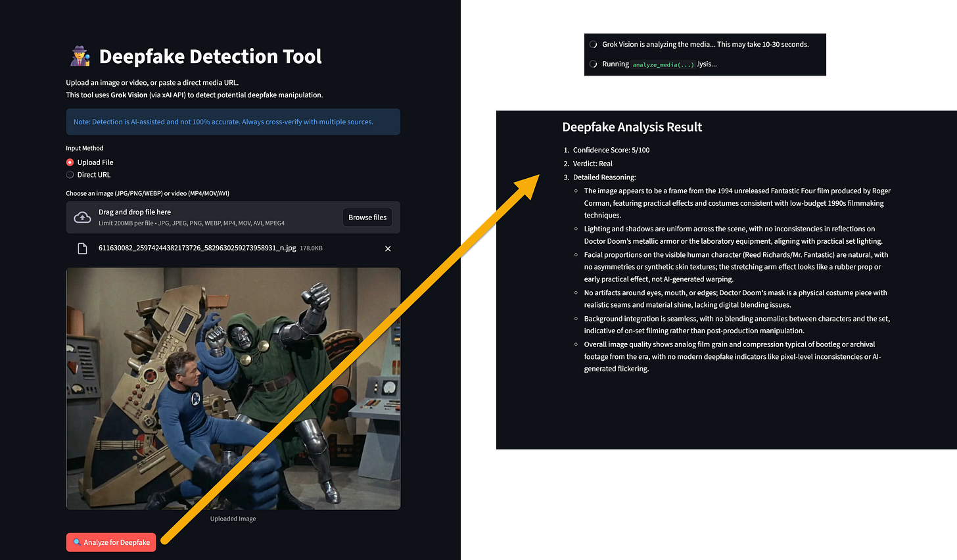This screenshot has width=957, height=560.
Task: Click the 'Confidence Score: 5/100' line
Action: (611, 150)
